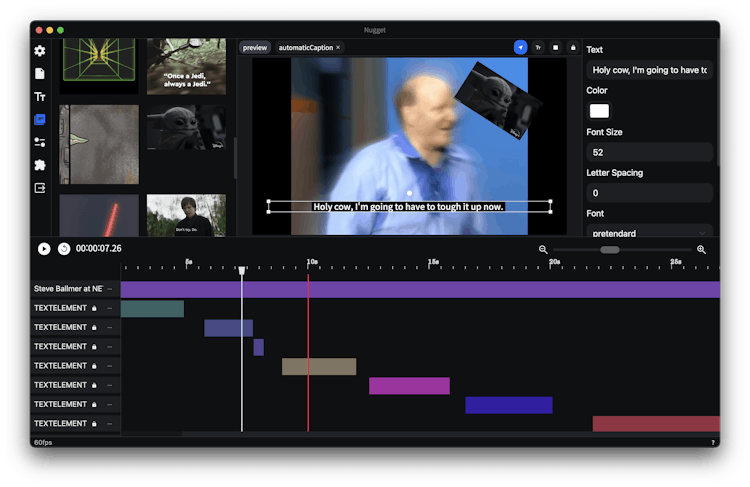The height and width of the screenshot is (487, 750).
Task: Switch to the preview tab
Action: point(254,47)
